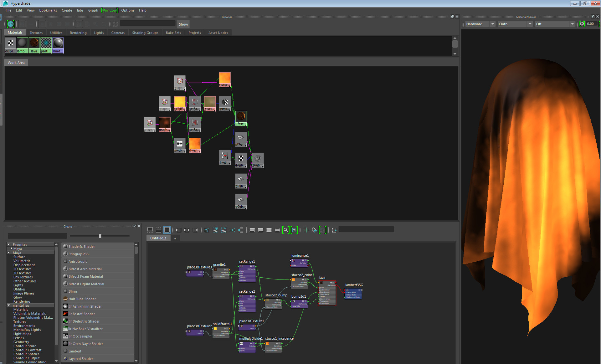Click the Create panel search field
The width and height of the screenshot is (601, 364).
[37, 236]
